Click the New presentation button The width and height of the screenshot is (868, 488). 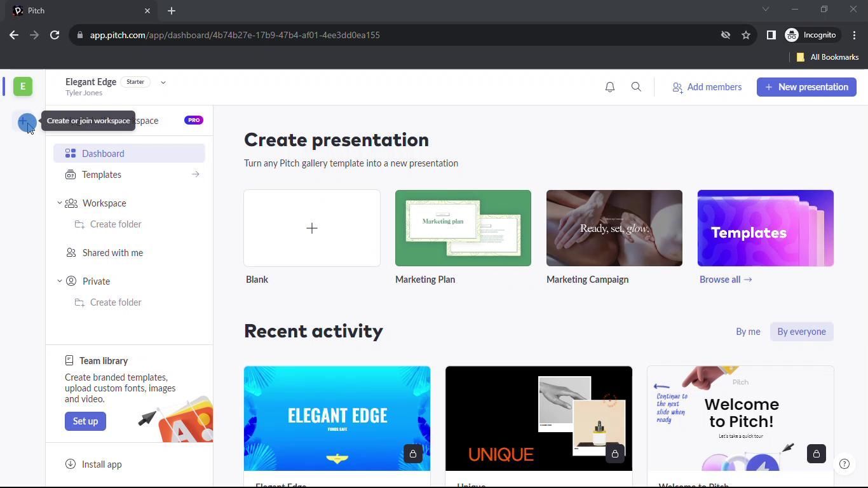[x=806, y=87]
